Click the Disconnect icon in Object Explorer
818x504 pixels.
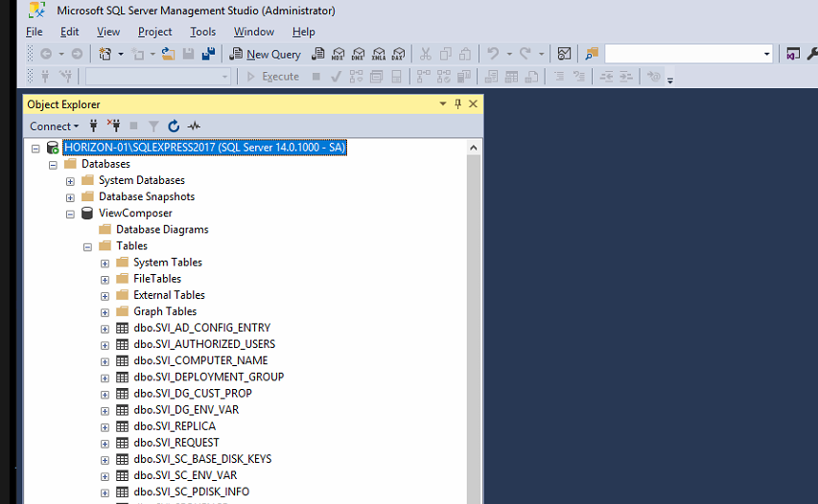click(114, 126)
